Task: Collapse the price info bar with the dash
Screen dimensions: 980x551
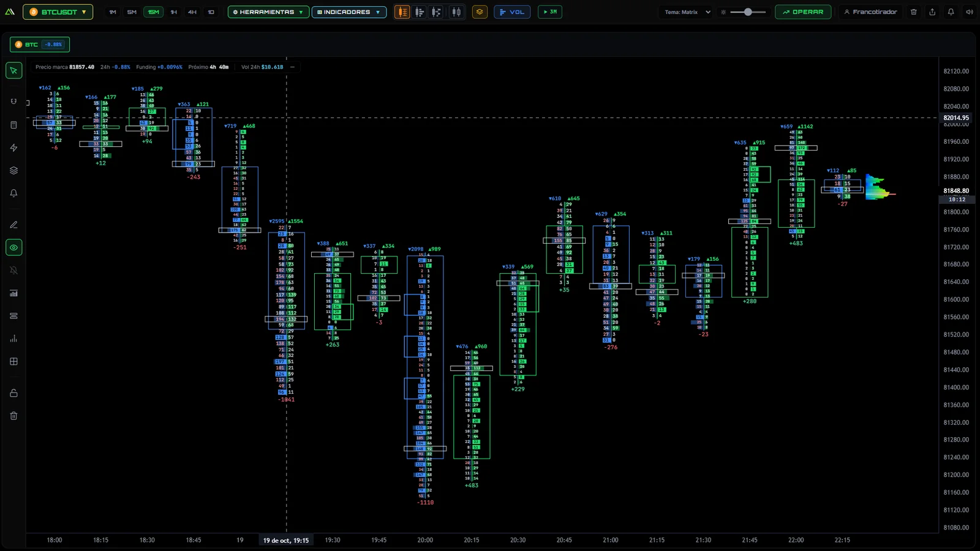Action: click(x=292, y=67)
